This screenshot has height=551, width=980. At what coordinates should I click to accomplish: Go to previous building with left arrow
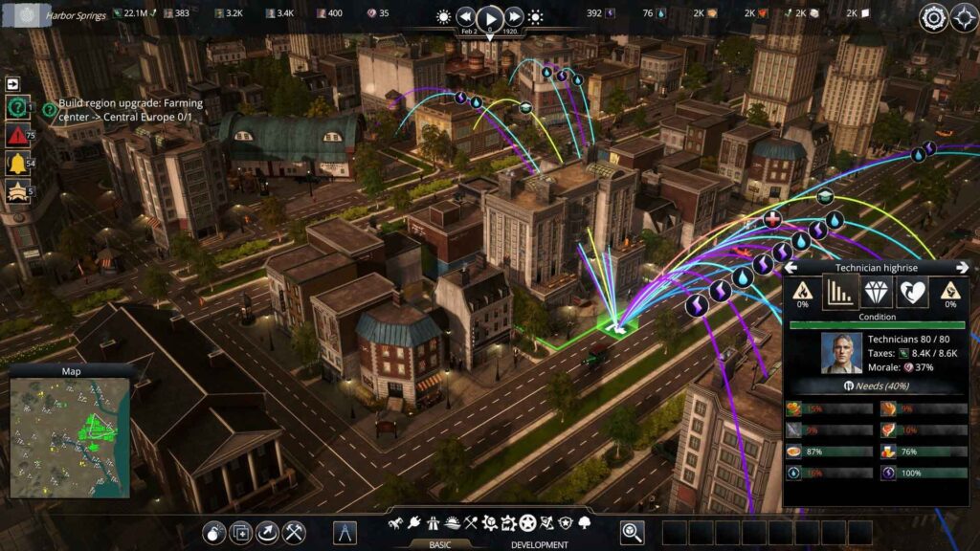click(x=791, y=269)
